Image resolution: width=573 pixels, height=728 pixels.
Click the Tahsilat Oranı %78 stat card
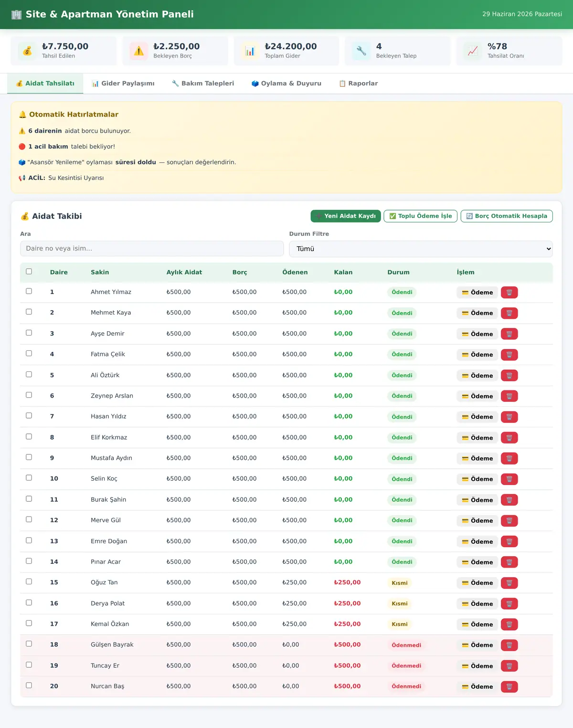pos(509,51)
